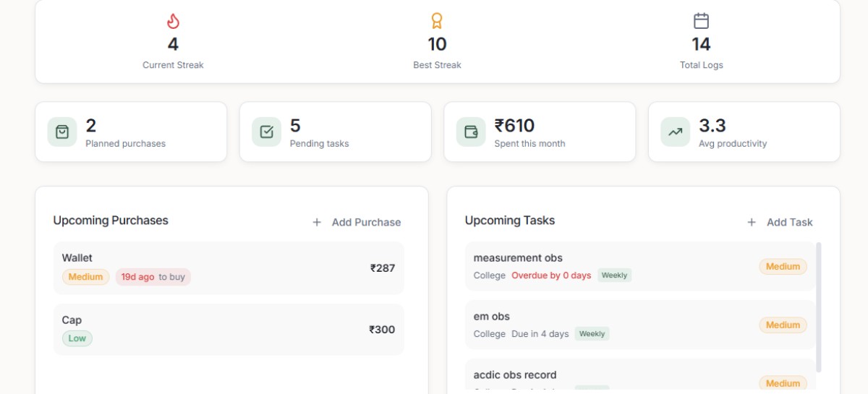Click the Planned purchases shopping bag icon

pos(62,132)
